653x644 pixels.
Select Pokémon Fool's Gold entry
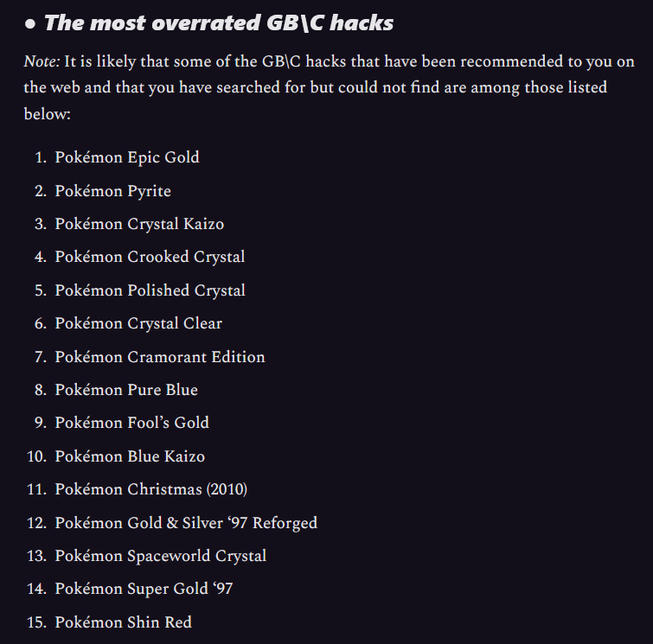[x=131, y=423]
